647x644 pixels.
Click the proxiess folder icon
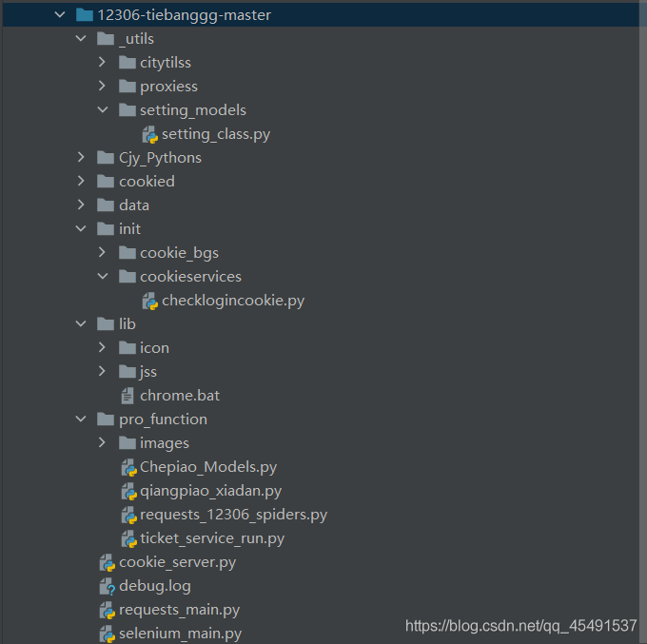[127, 87]
